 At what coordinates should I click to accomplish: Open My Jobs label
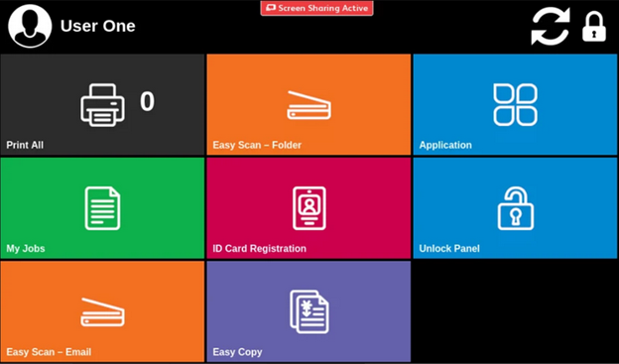[26, 248]
